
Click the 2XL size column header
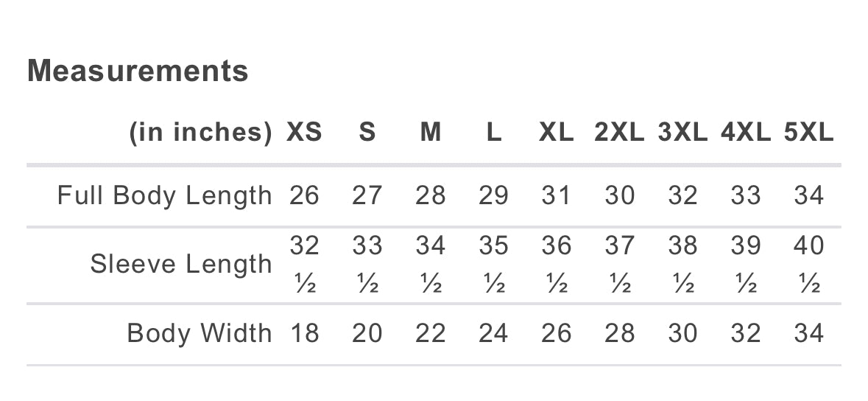[619, 132]
